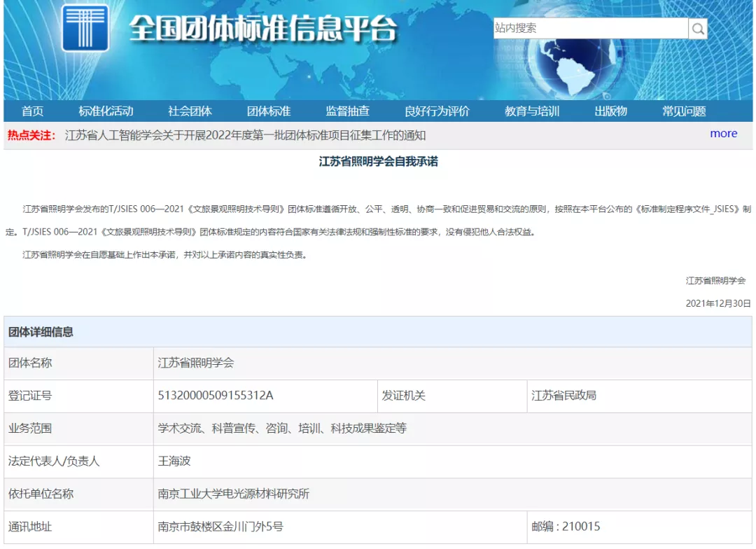The image size is (756, 549).
Task: Click the 邮编 210015 cell
Action: 567,526
